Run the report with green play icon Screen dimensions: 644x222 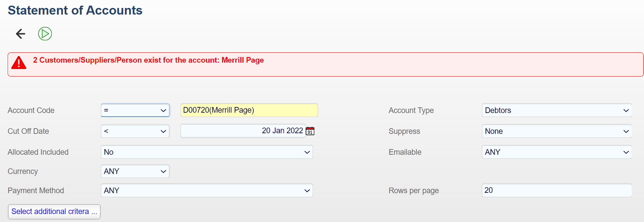(45, 34)
